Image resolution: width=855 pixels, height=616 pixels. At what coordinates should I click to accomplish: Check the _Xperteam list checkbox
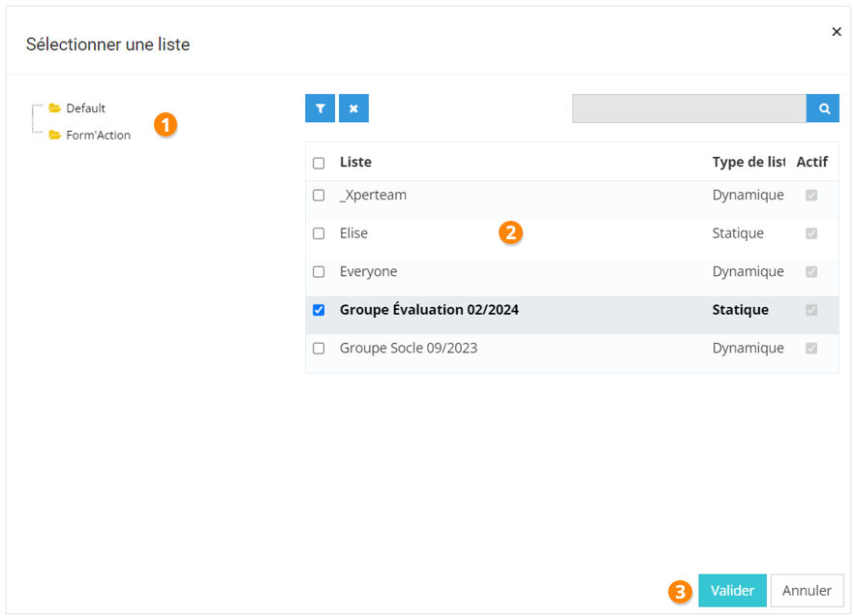[319, 196]
